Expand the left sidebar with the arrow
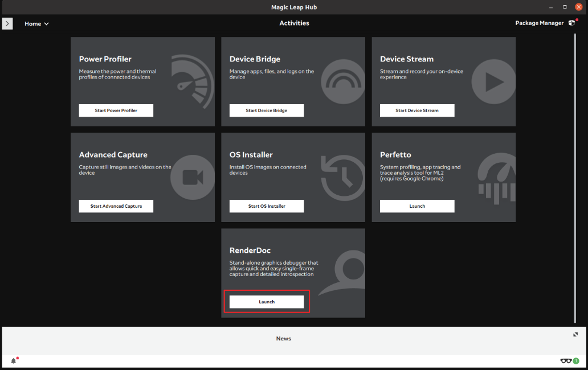The width and height of the screenshot is (588, 370). click(x=7, y=23)
